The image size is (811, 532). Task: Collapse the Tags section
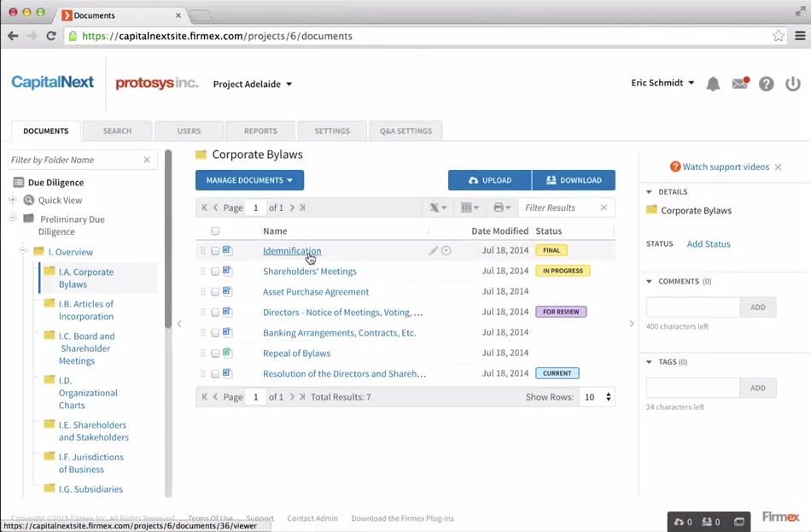649,362
